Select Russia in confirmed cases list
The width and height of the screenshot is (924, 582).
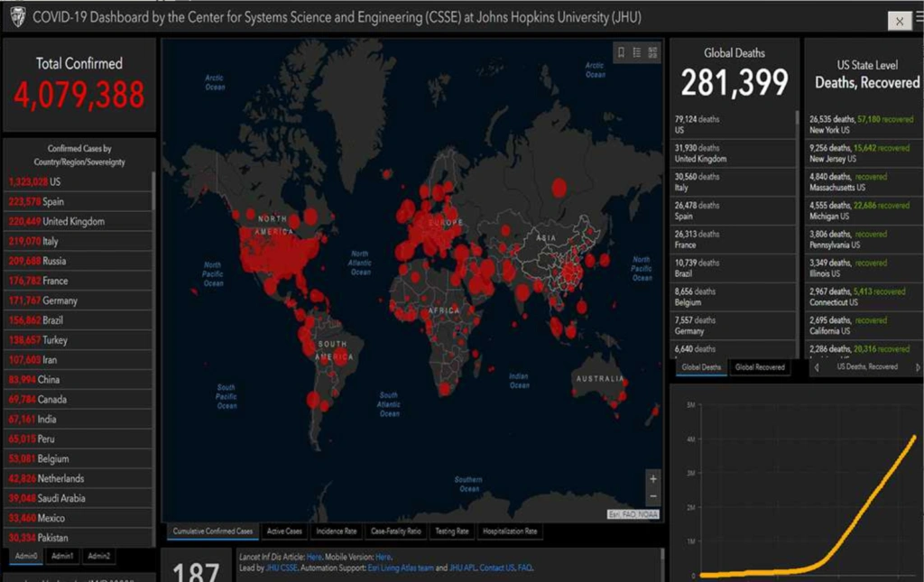pos(78,261)
